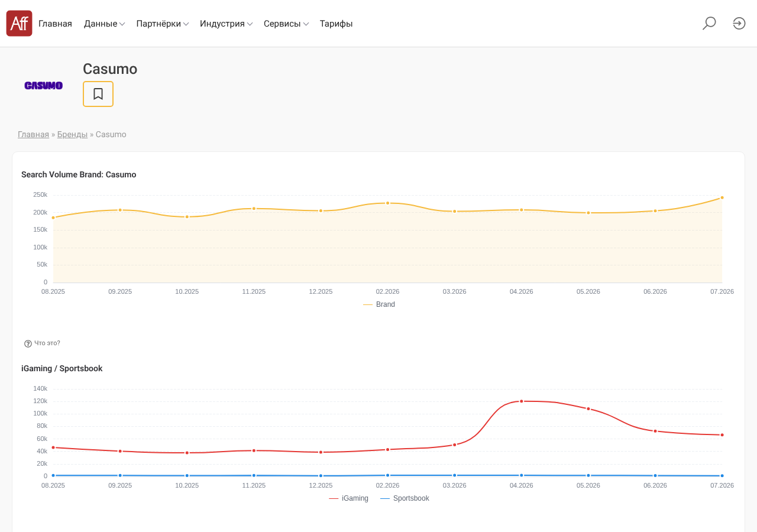Click the Casumo page heading
The image size is (757, 532).
click(x=110, y=69)
